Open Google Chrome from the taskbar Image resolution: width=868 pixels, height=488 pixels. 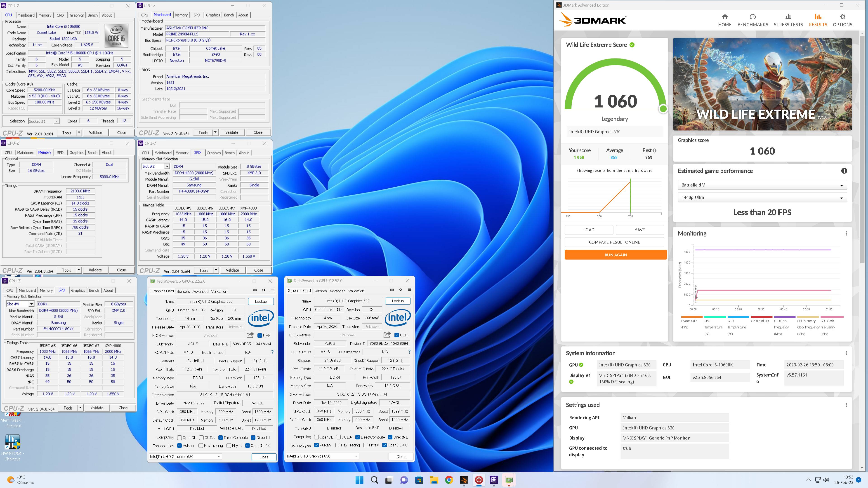449,480
